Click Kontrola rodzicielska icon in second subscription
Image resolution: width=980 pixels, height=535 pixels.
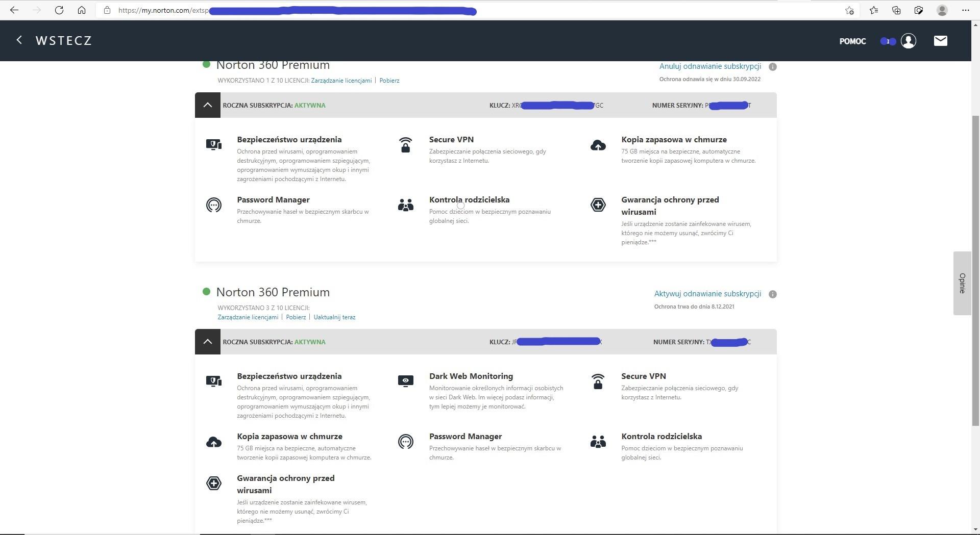598,442
